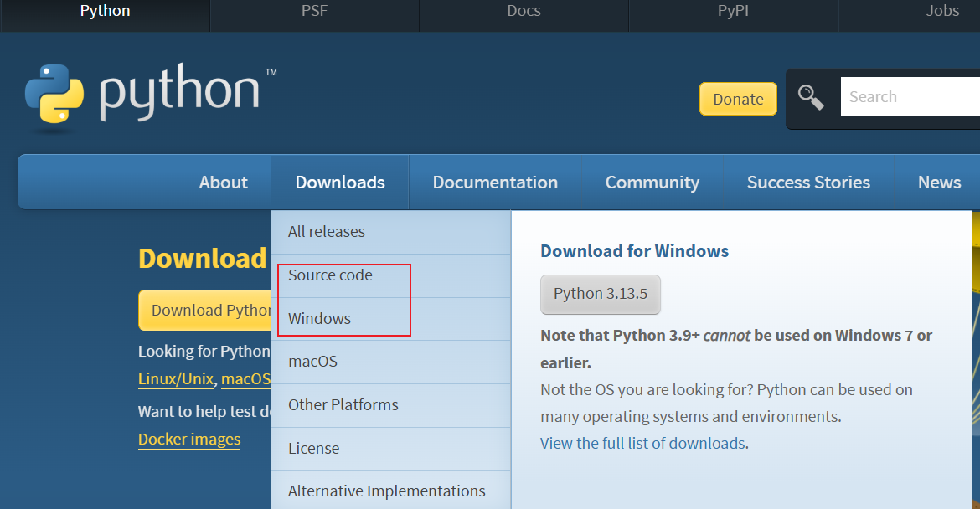The height and width of the screenshot is (509, 980).
Task: Click the magnifying glass search icon
Action: (x=810, y=98)
